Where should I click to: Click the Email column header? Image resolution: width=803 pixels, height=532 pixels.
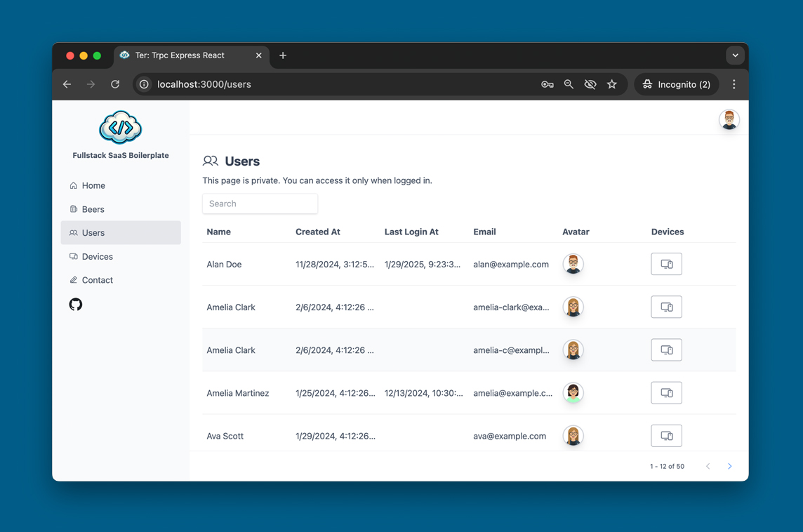484,232
